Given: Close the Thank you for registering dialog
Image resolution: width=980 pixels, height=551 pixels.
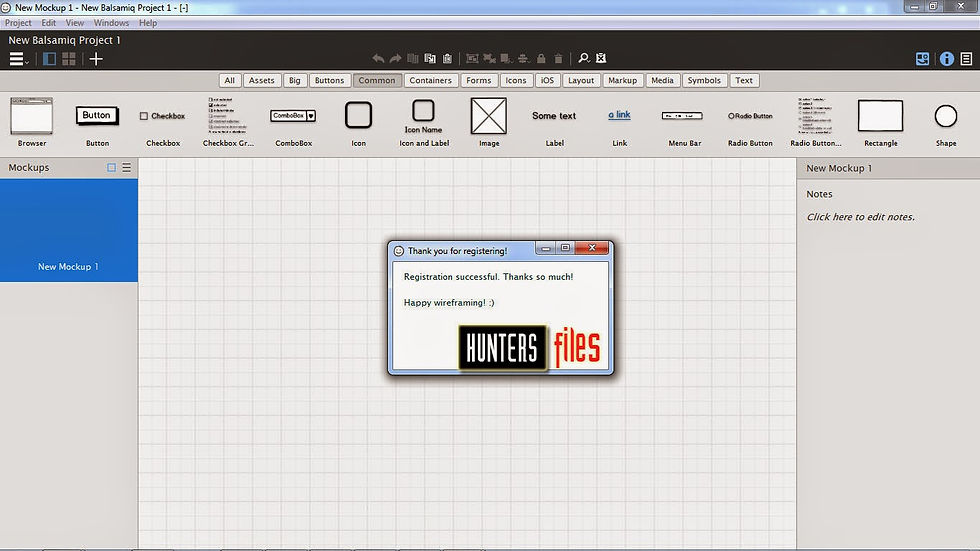Looking at the screenshot, I should tap(592, 248).
